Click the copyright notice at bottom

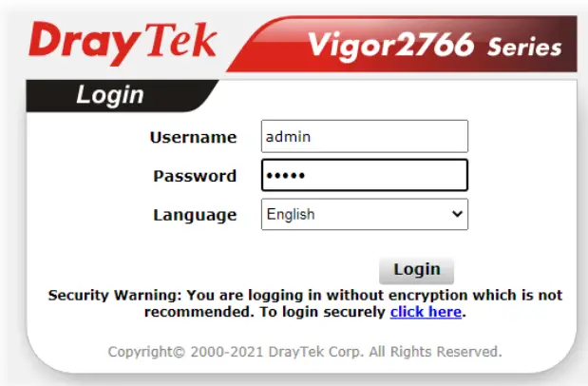[x=305, y=352]
